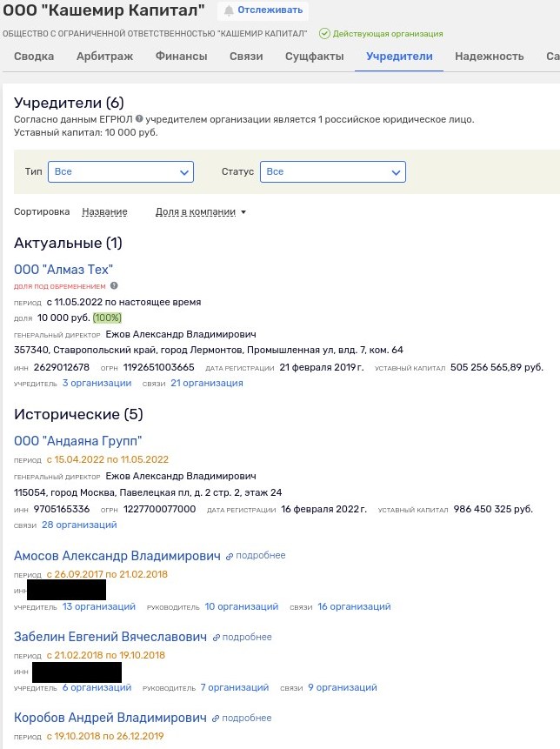Click the chain icon next to Амосов подробнее
560x749 pixels.
click(230, 556)
